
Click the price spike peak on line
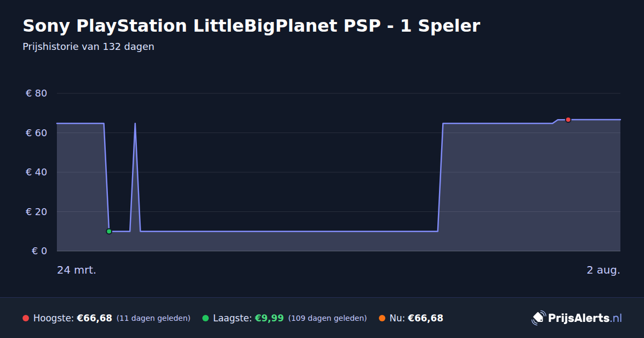click(x=135, y=123)
